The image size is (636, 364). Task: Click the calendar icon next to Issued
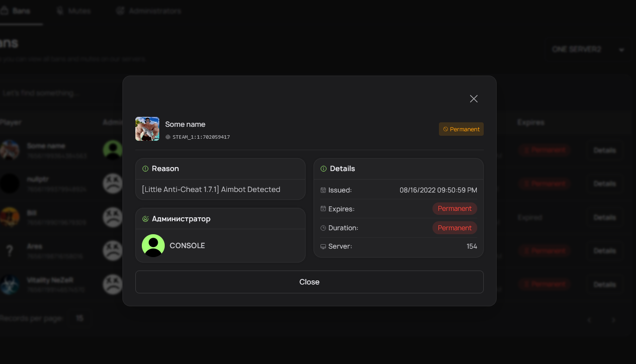pyautogui.click(x=323, y=190)
